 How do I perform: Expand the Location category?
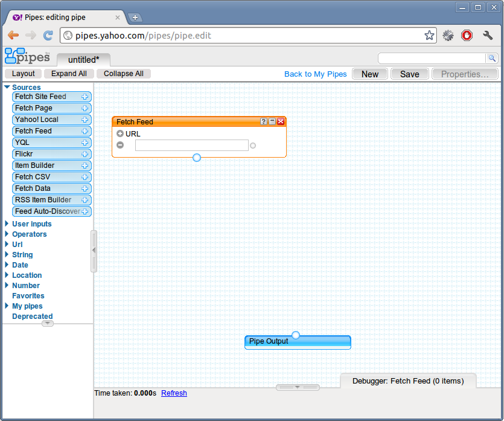point(7,275)
